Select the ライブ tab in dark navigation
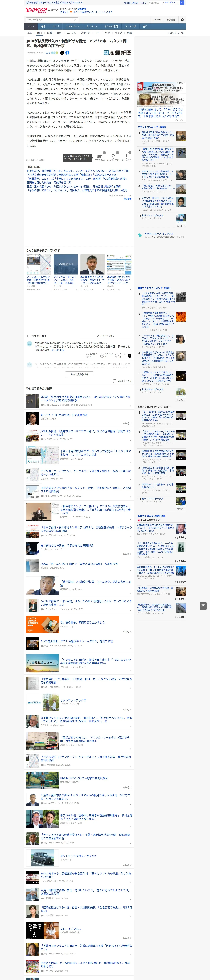Image resolution: width=210 pixels, height=980 pixels. point(56,27)
